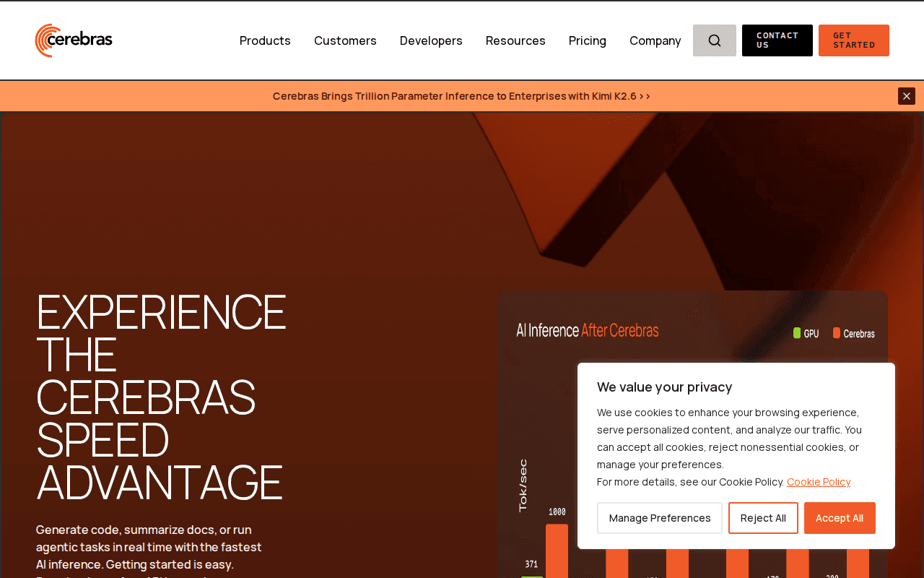Go to the Pricing page
This screenshot has width=924, height=578.
tap(588, 40)
